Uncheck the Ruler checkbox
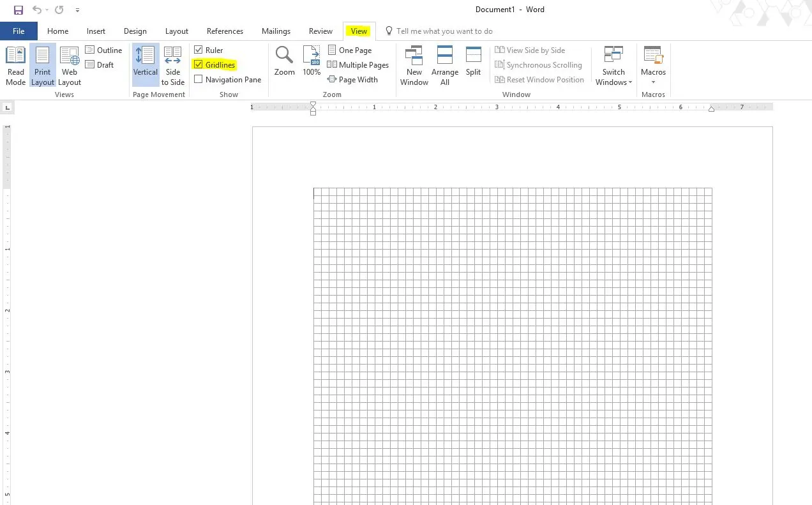Screen dimensions: 812x505 [x=199, y=50]
